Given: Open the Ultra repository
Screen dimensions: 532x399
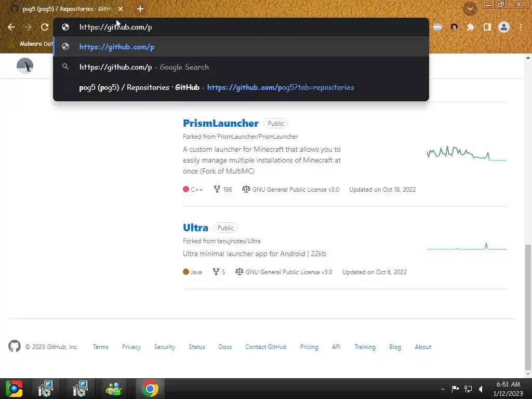Looking at the screenshot, I should coord(195,228).
